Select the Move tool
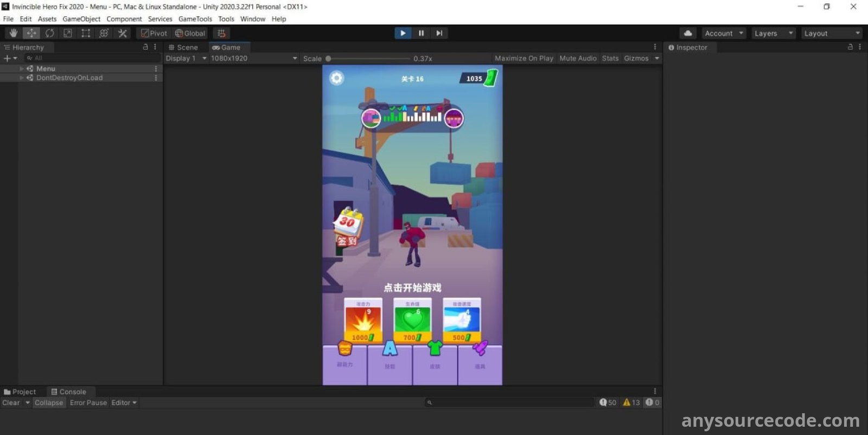 (x=31, y=33)
